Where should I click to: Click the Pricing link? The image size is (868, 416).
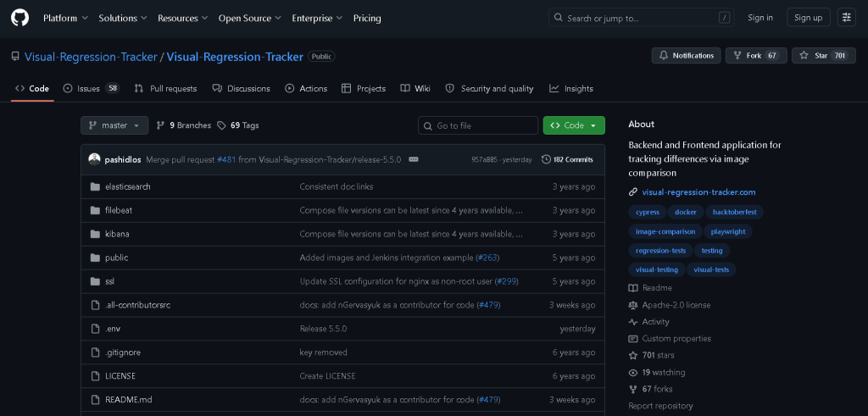pos(367,19)
